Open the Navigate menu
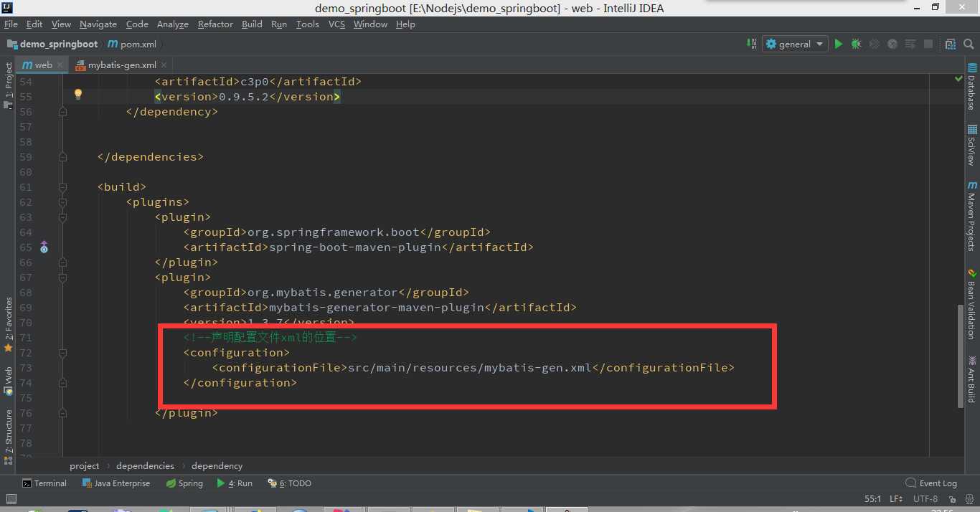This screenshot has width=980, height=512. point(98,24)
